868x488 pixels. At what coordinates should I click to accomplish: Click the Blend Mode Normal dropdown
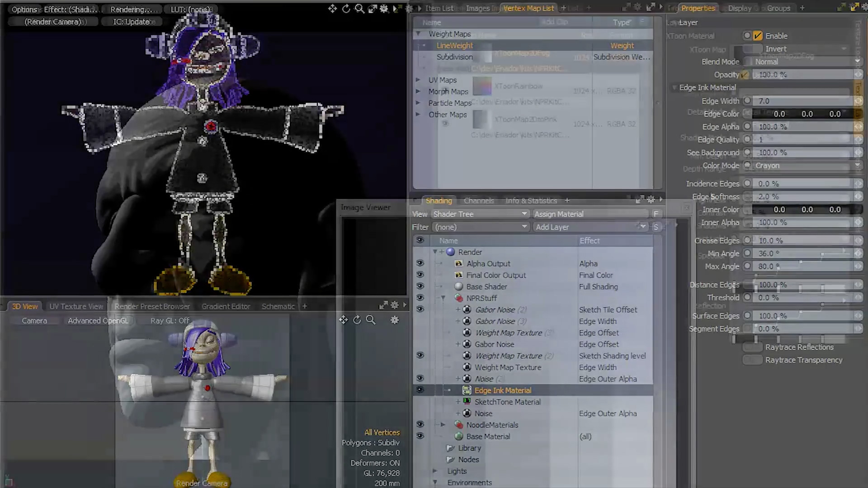pos(805,61)
